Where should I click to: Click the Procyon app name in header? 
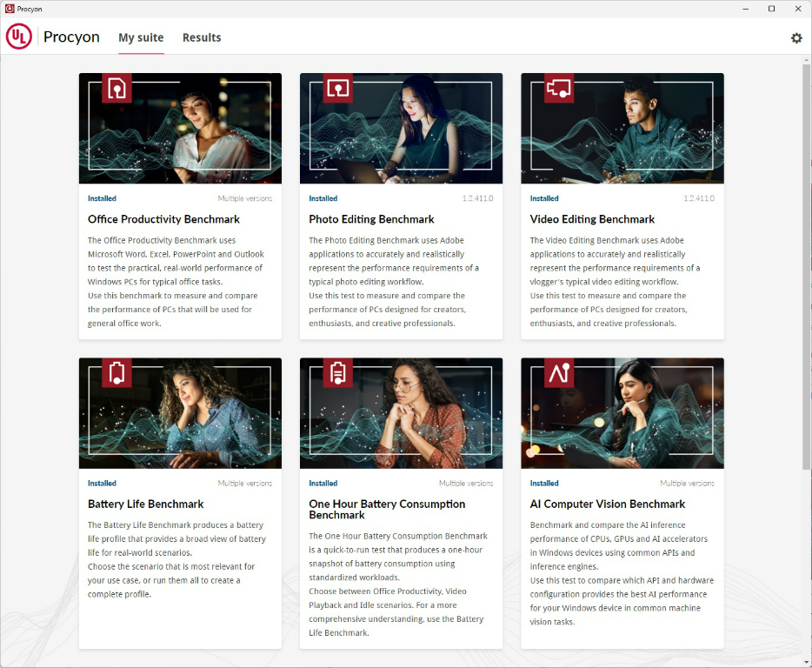point(71,37)
